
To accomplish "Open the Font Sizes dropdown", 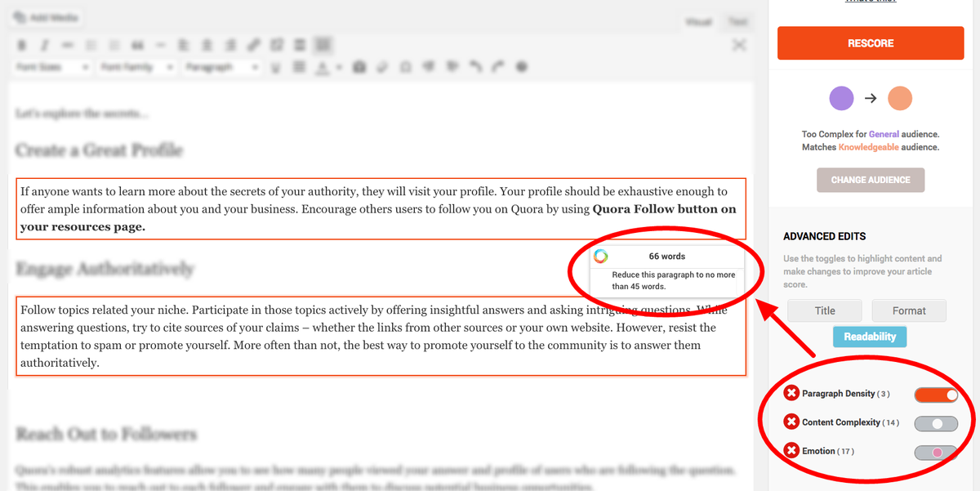I will pyautogui.click(x=51, y=66).
